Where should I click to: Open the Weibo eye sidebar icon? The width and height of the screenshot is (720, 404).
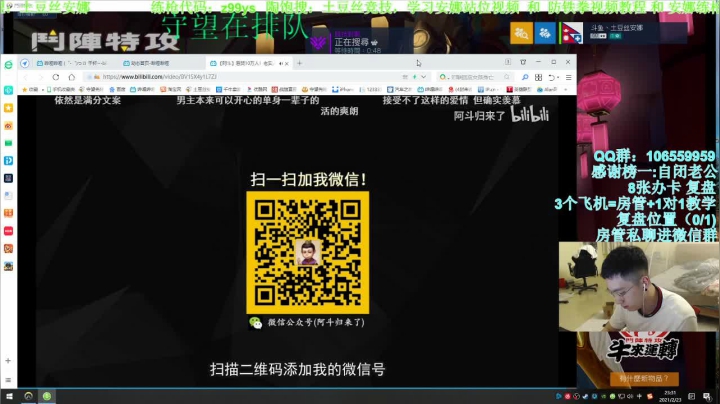(x=8, y=126)
